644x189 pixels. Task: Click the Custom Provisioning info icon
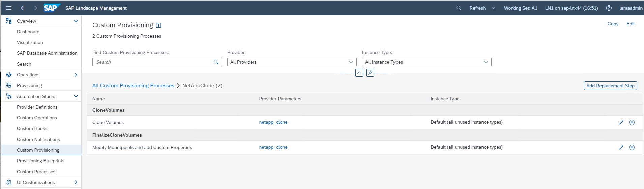[x=158, y=25]
